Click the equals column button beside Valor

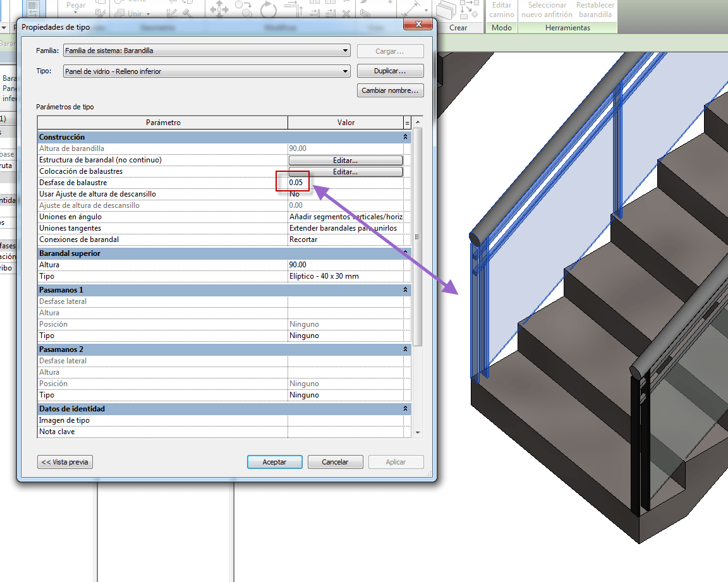point(407,123)
